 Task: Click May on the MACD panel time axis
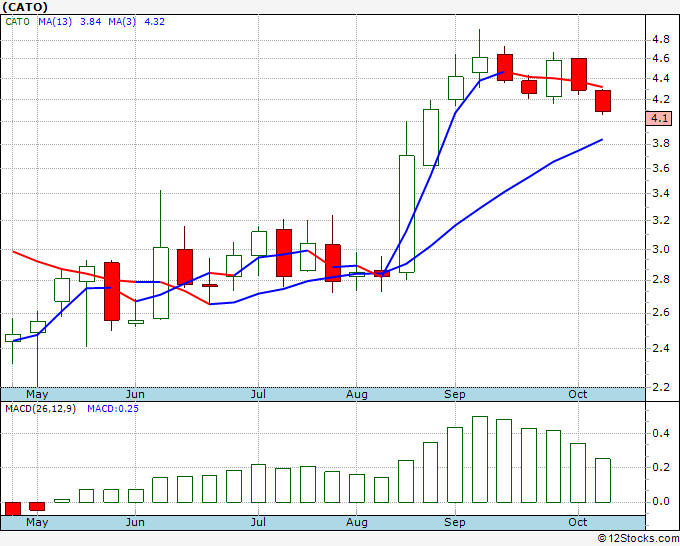pos(37,522)
